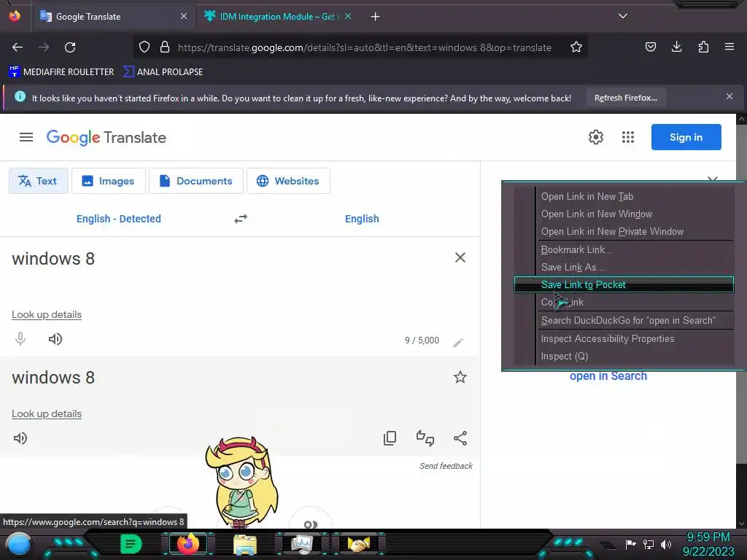Open the Firefox hamburger application menu

[x=729, y=47]
